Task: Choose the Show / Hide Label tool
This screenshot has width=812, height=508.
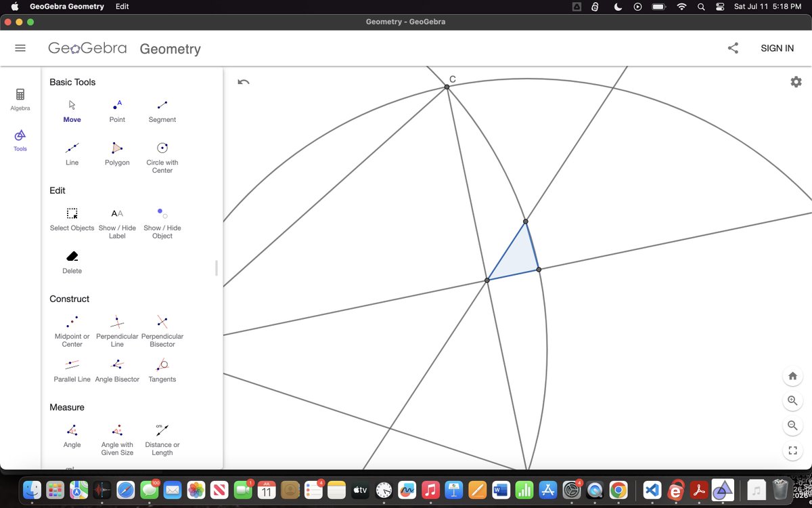Action: 117,223
